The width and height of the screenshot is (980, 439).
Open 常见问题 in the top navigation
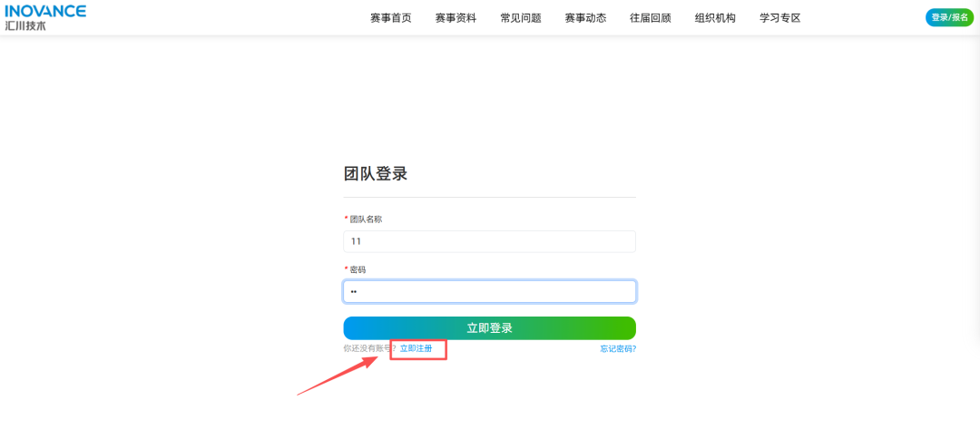(x=520, y=18)
